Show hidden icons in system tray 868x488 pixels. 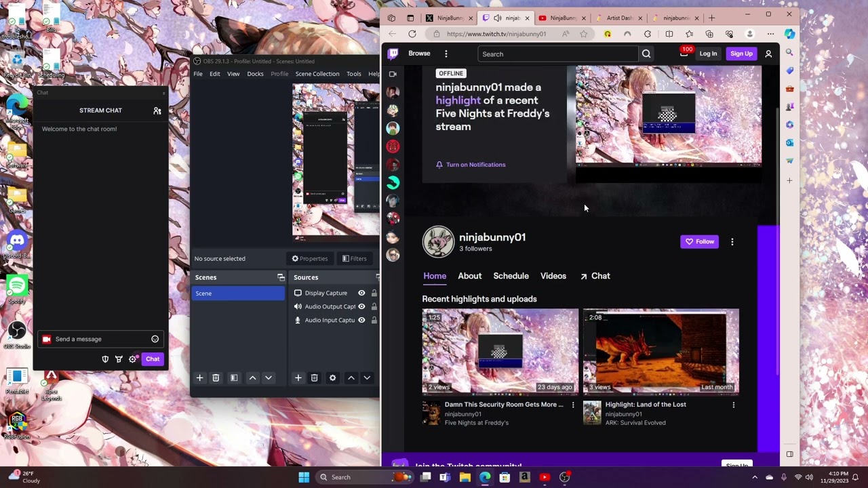[755, 477]
